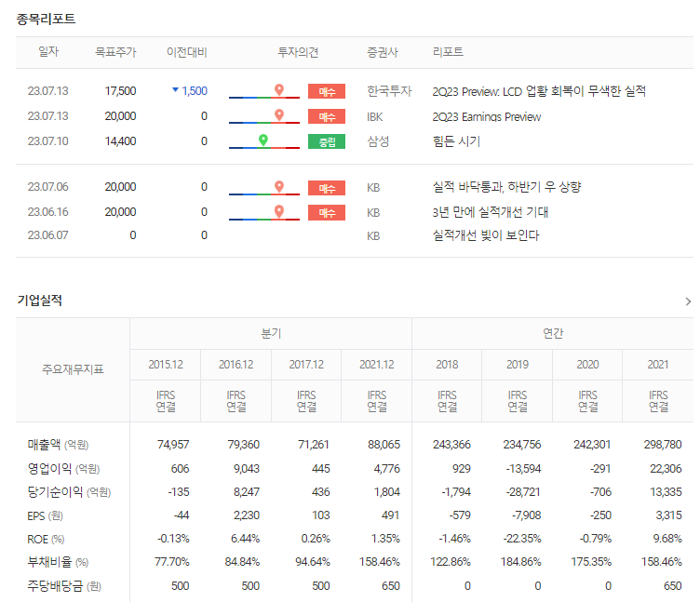Click the 2020 annual column header
Screen dimensions: 700x602
coord(587,365)
